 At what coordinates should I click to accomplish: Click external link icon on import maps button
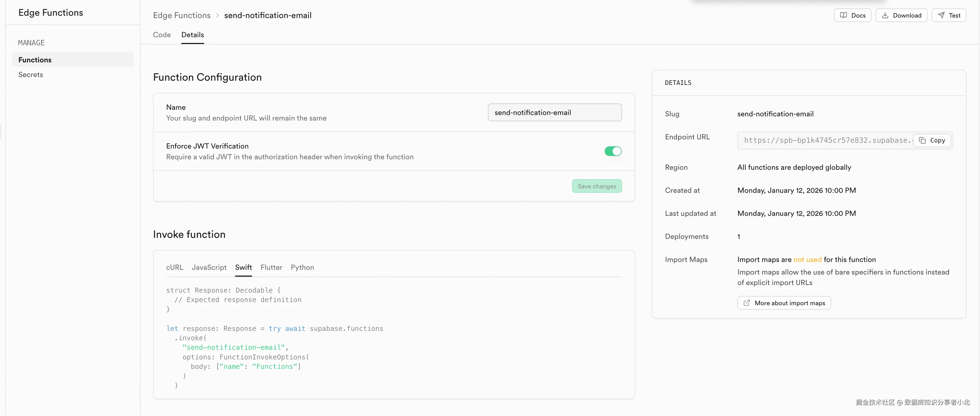[747, 303]
